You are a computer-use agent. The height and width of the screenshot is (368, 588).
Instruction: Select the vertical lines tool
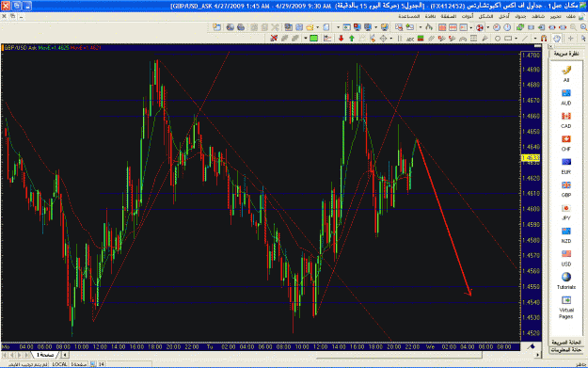coord(400,39)
